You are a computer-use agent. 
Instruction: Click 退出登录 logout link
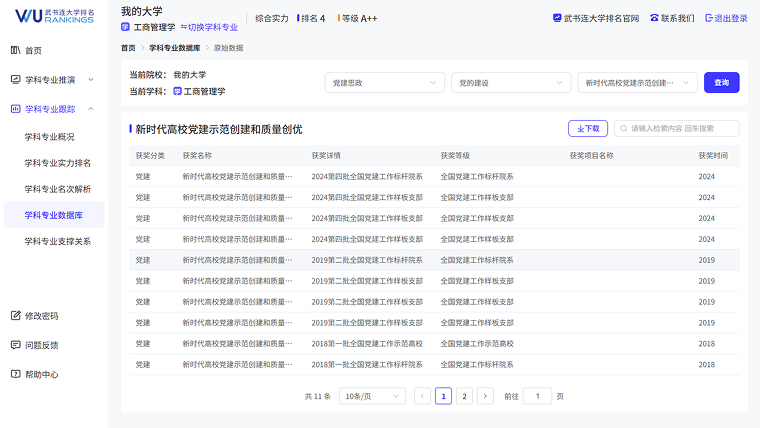click(726, 18)
